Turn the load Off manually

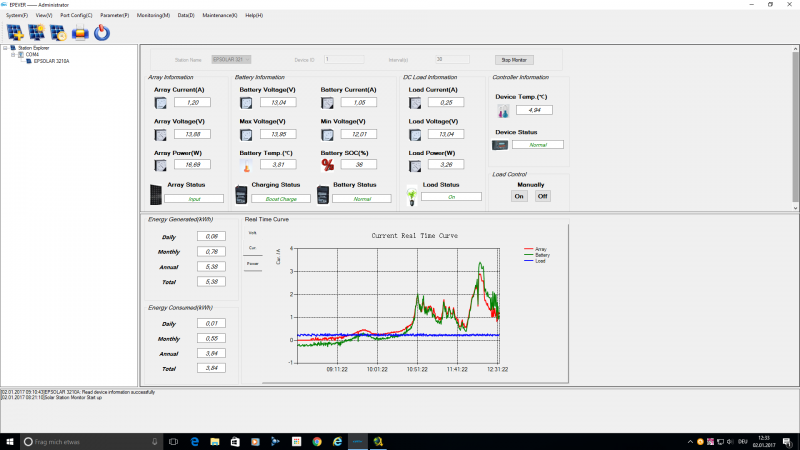pyautogui.click(x=542, y=196)
